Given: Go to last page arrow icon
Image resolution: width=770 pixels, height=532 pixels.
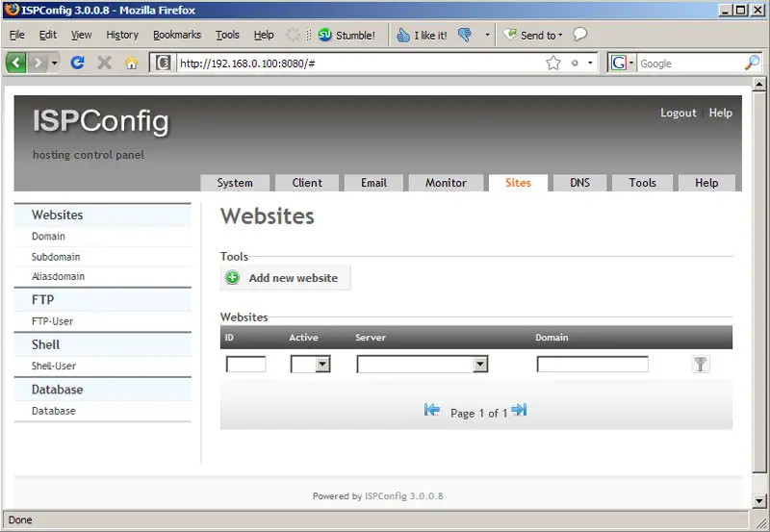Looking at the screenshot, I should [519, 409].
